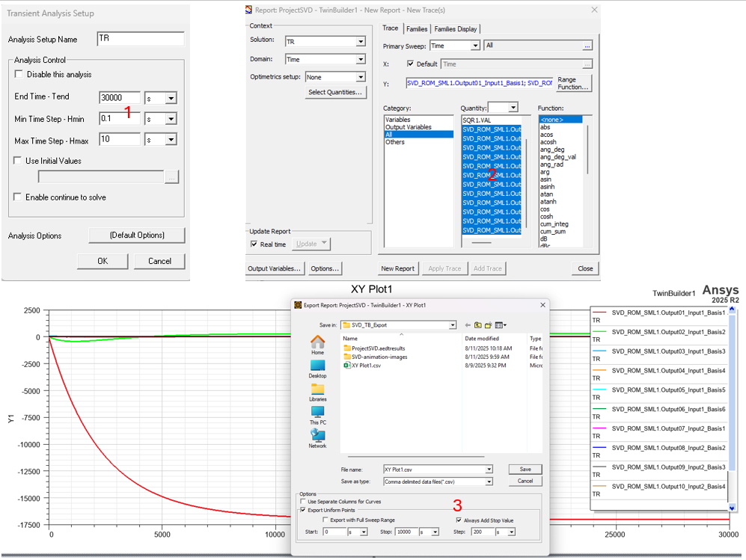This screenshot has height=560, width=746.
Task: Open the Families Display tab
Action: (x=456, y=29)
